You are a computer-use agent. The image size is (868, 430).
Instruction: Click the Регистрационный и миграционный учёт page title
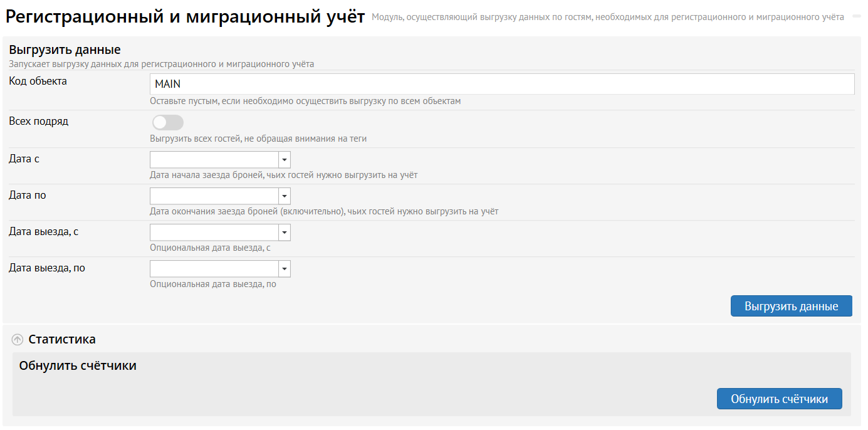pos(185,16)
